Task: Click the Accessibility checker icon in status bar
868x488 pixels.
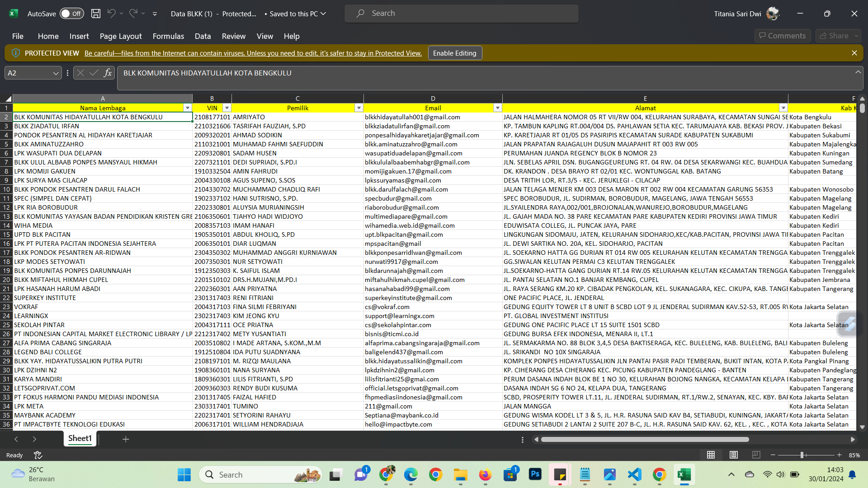Action: coord(38,455)
